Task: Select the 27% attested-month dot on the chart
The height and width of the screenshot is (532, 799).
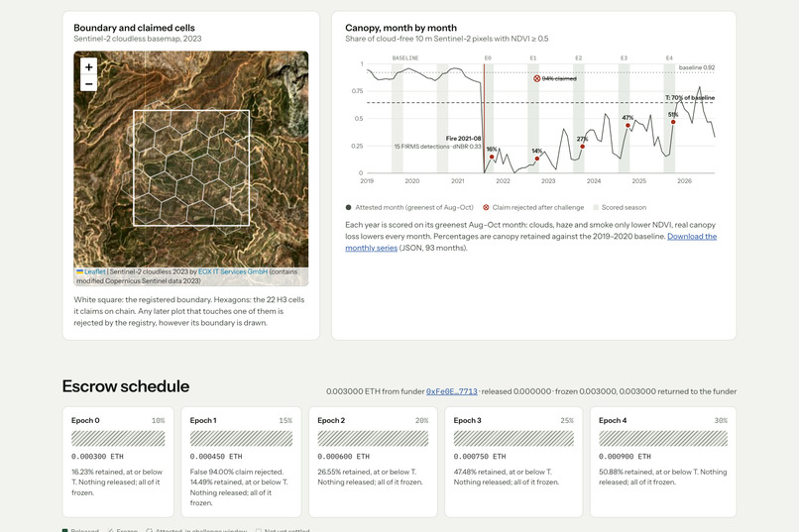Action: (x=583, y=147)
